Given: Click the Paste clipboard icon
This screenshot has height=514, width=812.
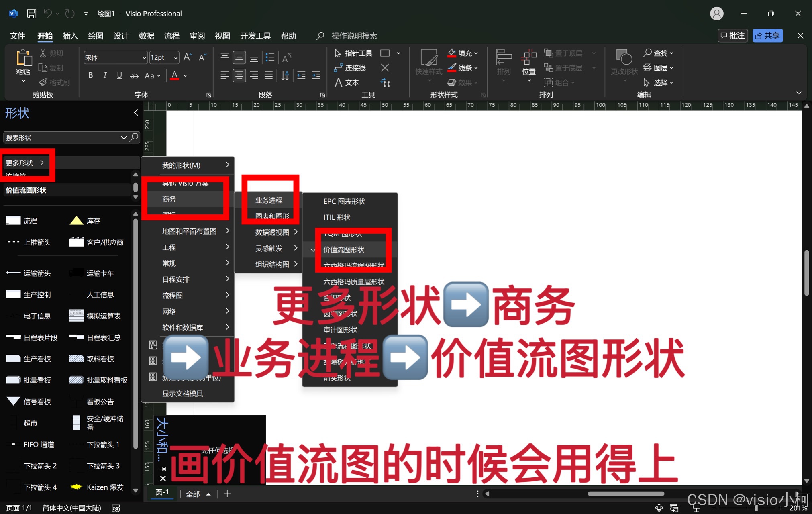Looking at the screenshot, I should 23,58.
